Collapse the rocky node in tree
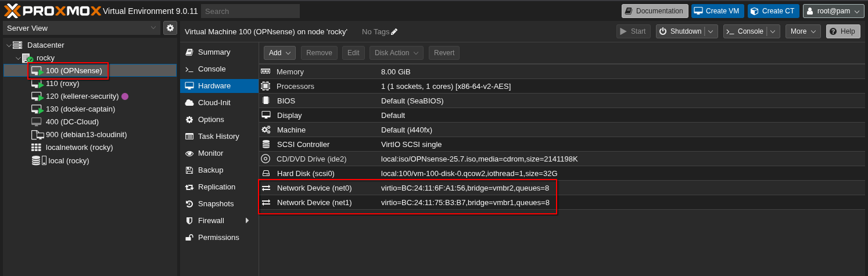The image size is (868, 276). 18,58
